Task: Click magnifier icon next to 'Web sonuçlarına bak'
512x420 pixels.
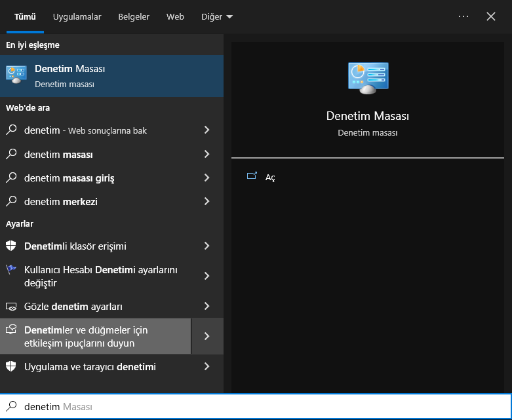Action: (11, 130)
